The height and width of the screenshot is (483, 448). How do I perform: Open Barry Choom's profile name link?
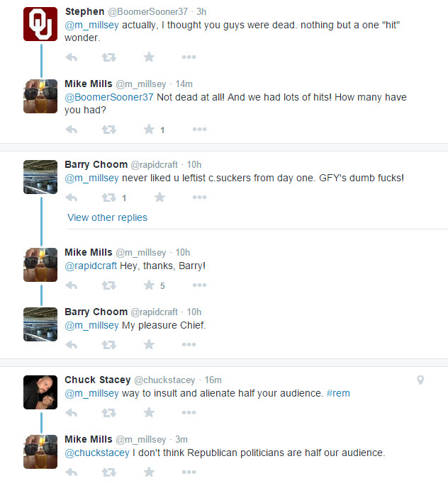[94, 164]
